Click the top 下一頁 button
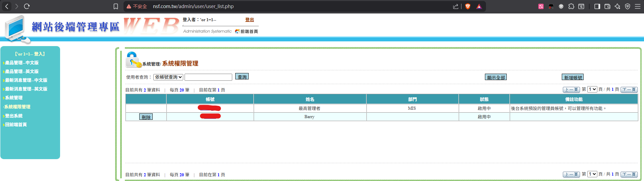644x181 pixels. 629,89
